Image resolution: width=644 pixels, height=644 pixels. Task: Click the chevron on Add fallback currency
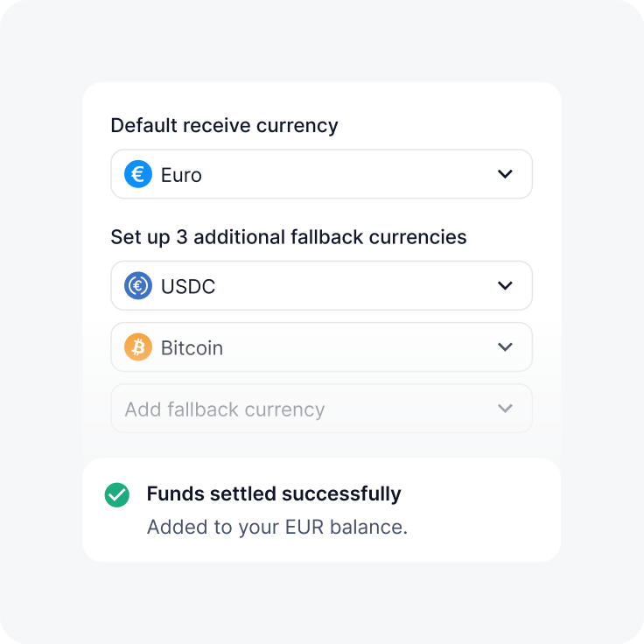[505, 409]
